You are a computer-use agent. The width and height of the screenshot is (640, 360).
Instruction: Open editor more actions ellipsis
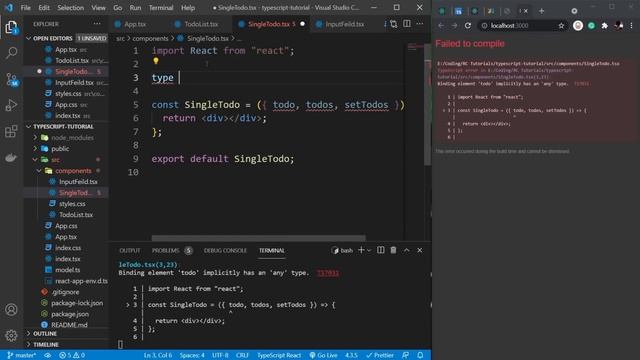click(420, 24)
